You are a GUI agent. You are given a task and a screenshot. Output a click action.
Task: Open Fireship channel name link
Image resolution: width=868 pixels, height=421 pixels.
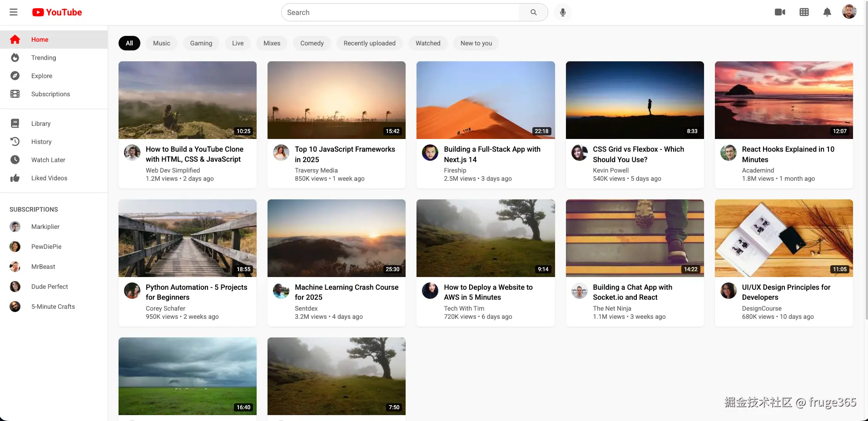click(x=455, y=170)
